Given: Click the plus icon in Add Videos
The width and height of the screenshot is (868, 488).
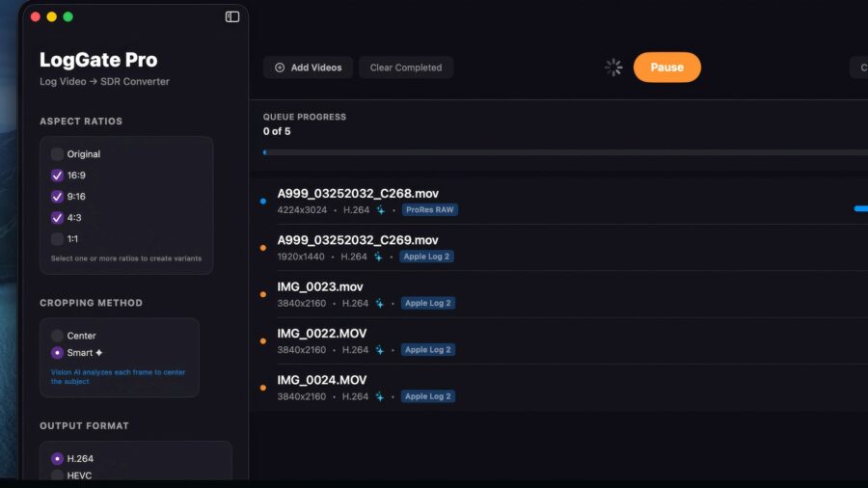Looking at the screenshot, I should pos(280,68).
